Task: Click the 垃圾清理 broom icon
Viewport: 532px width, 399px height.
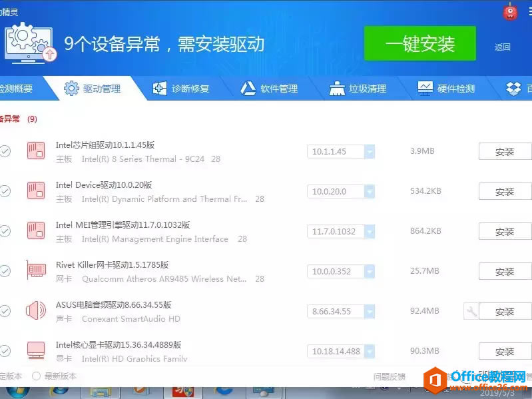Action: [x=337, y=88]
